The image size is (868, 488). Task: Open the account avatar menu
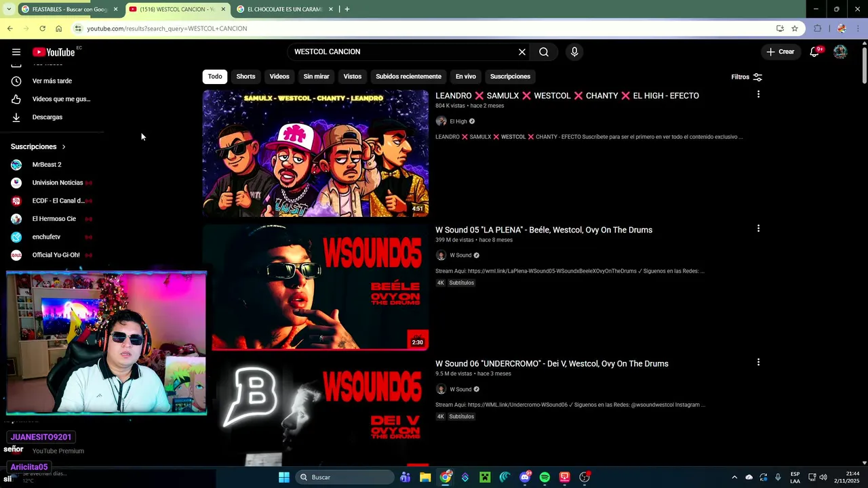click(840, 52)
